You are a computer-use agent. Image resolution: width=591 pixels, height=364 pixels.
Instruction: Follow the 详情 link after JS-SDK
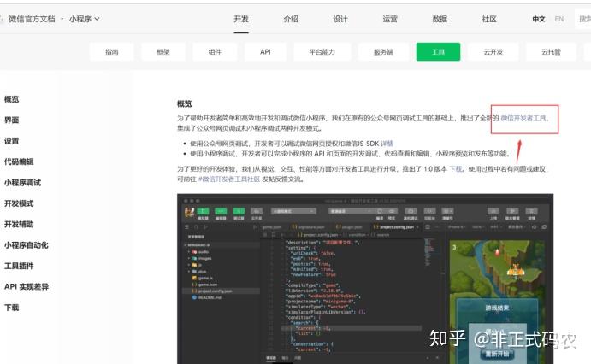[387, 144]
